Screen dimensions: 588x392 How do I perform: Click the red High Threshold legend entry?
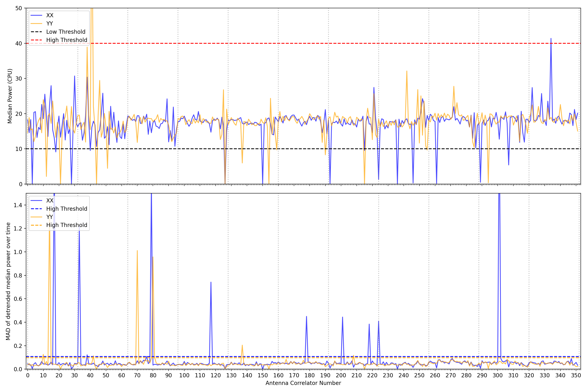(x=66, y=40)
